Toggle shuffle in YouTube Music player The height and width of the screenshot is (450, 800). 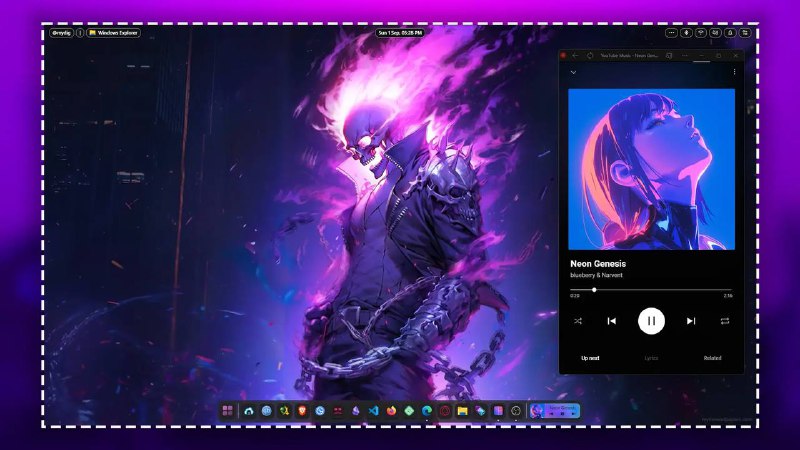[578, 321]
